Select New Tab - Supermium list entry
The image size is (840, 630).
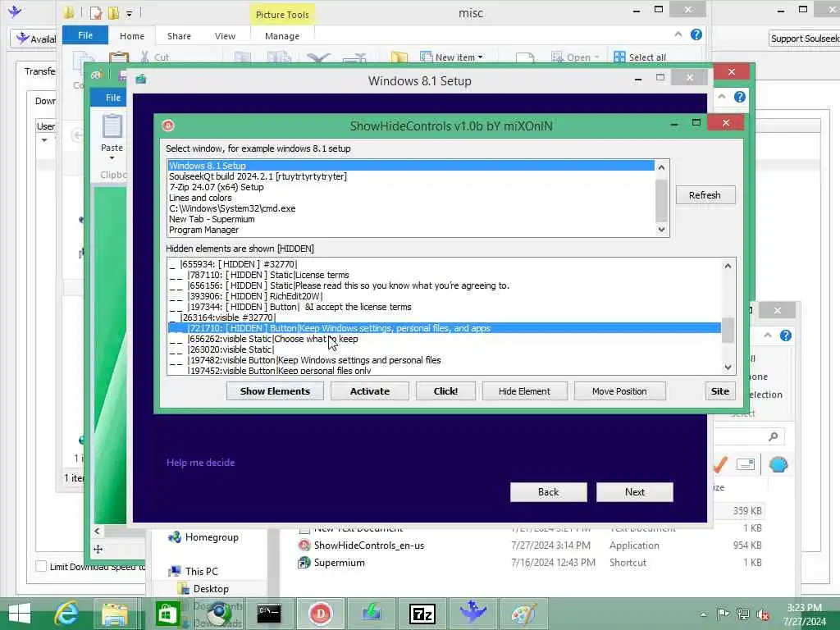[410, 219]
